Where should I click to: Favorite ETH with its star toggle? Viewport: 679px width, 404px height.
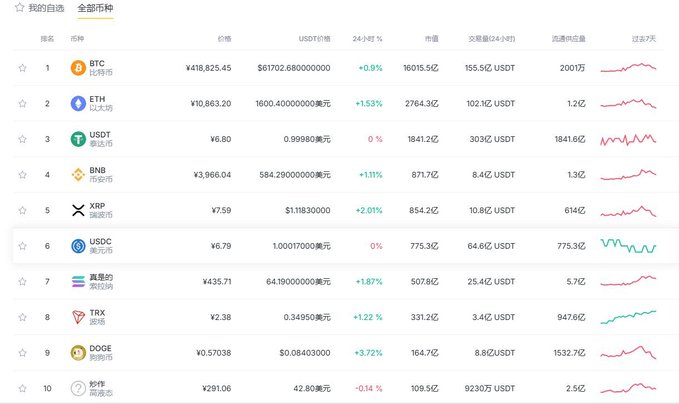coord(23,103)
